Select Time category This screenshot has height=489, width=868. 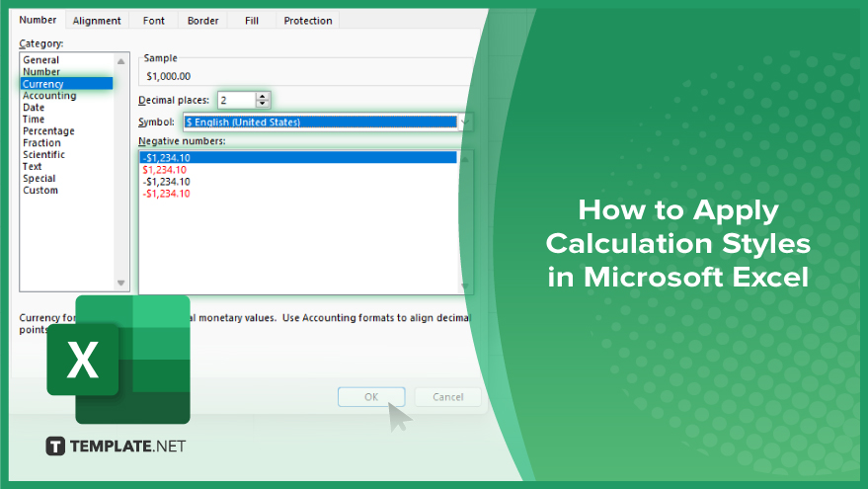34,120
